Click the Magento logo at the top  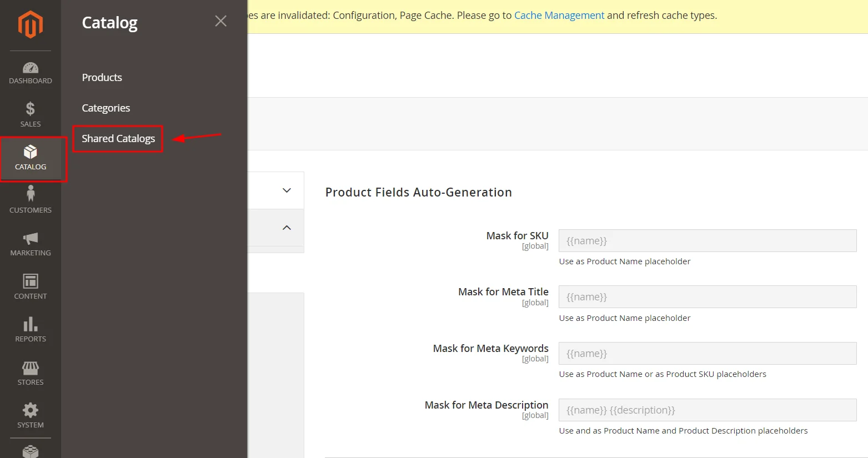point(30,24)
